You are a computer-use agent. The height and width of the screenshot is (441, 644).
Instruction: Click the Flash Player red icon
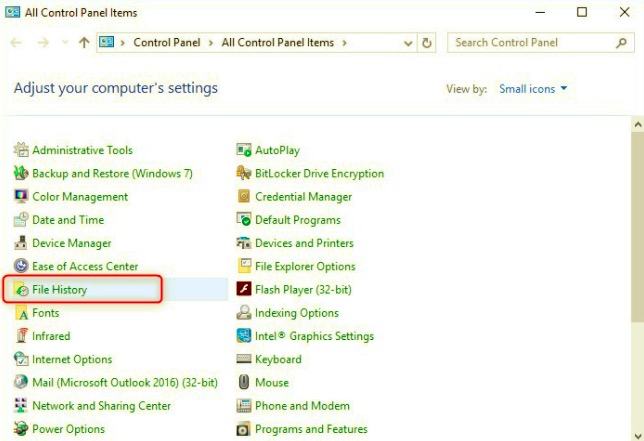244,289
